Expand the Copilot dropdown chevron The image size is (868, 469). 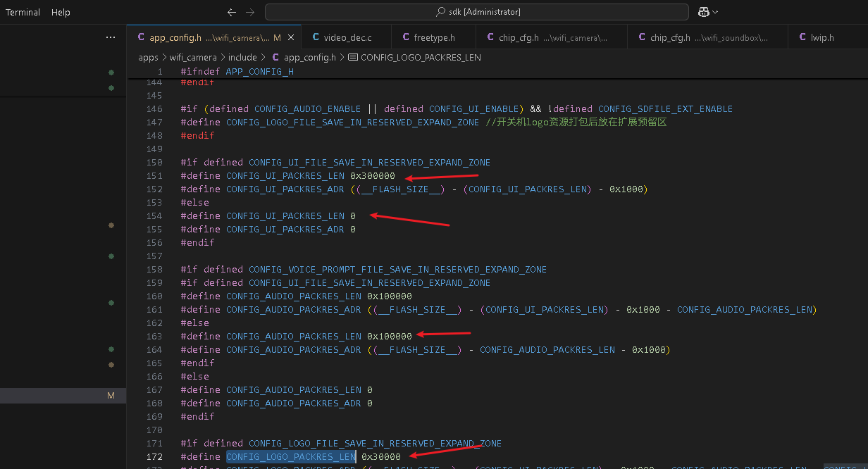pyautogui.click(x=716, y=12)
